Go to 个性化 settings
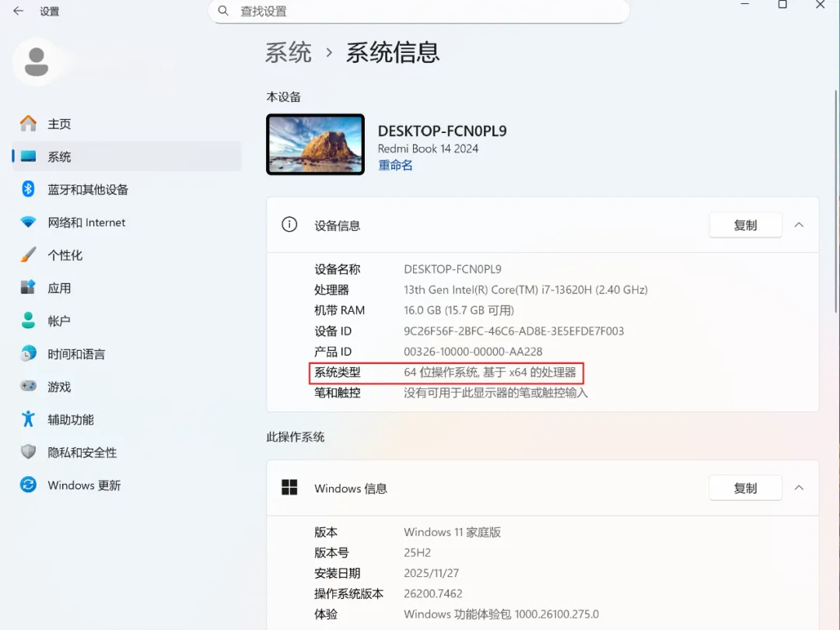The image size is (840, 630). coord(127,254)
